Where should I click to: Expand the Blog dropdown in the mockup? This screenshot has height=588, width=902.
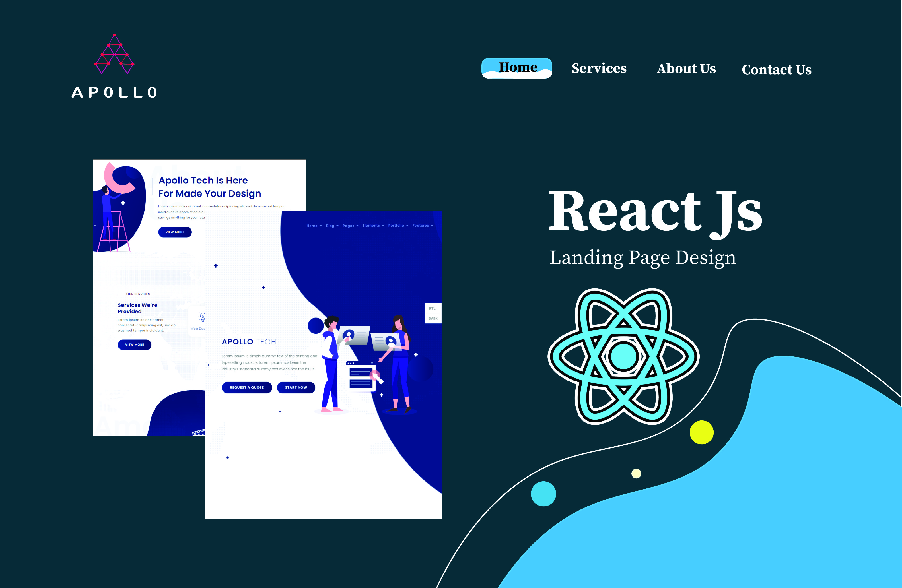(331, 226)
